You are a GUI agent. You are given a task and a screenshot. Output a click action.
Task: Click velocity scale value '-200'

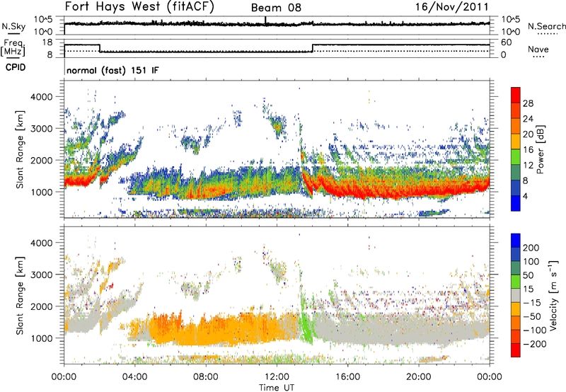point(533,344)
